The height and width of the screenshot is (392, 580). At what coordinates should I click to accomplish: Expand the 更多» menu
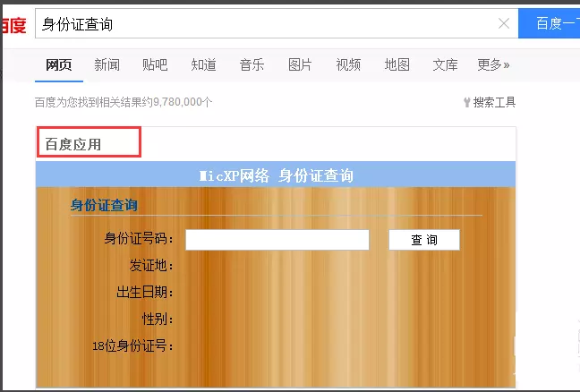tap(493, 65)
